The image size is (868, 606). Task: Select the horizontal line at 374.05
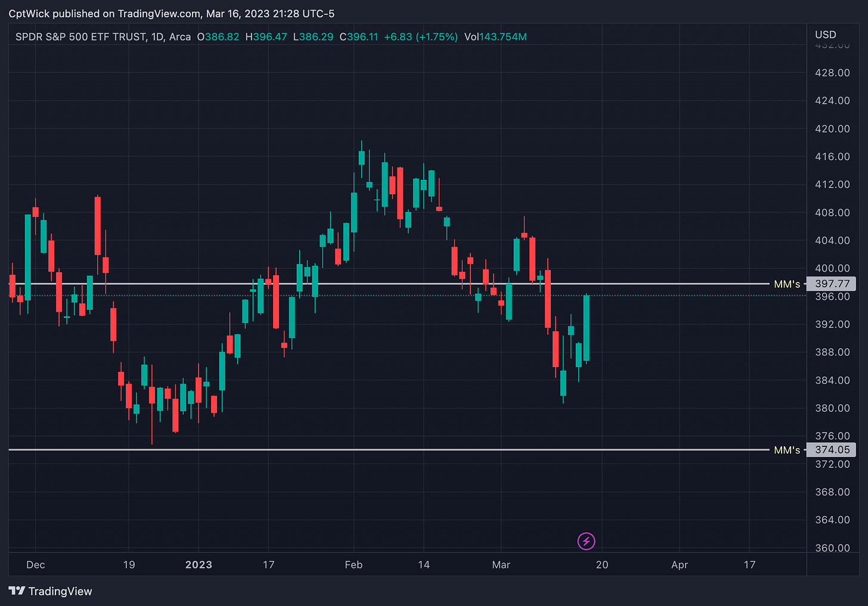pos(389,450)
